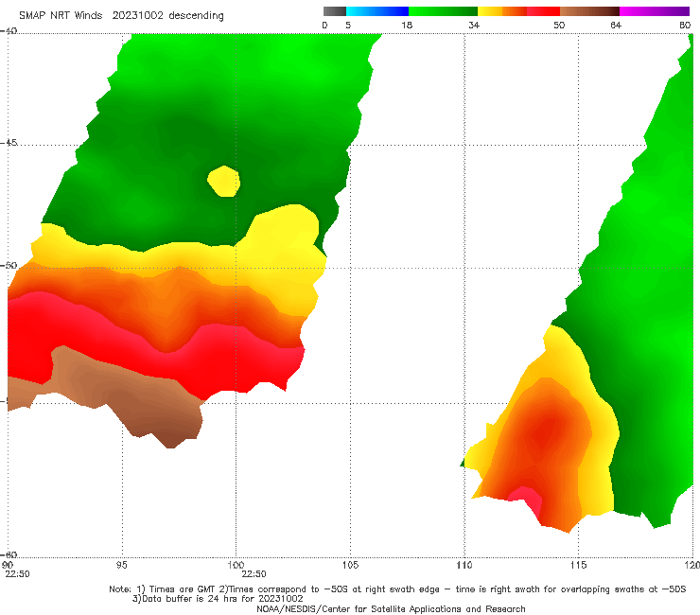
Task: Click the title text 'SMAP NRT Winds'
Action: [x=61, y=16]
